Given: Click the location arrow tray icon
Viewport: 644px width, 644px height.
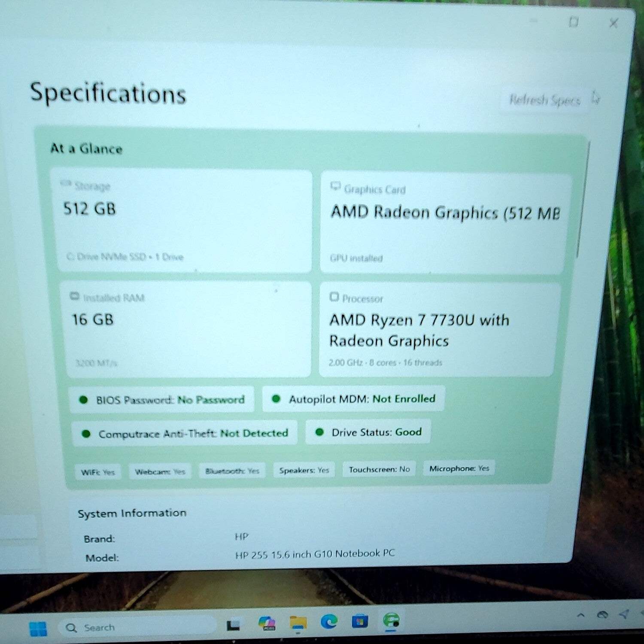Looking at the screenshot, I should pyautogui.click(x=624, y=614).
